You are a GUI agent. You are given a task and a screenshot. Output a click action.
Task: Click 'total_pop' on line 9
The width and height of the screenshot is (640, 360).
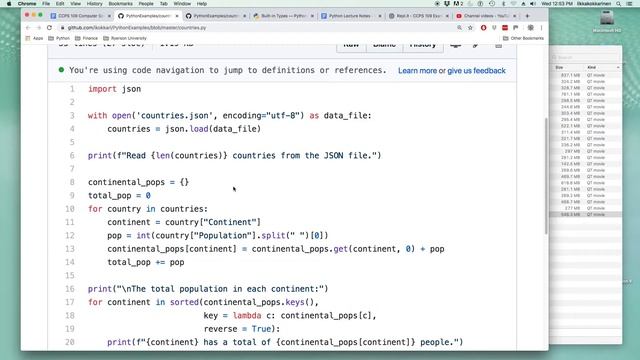tap(109, 196)
